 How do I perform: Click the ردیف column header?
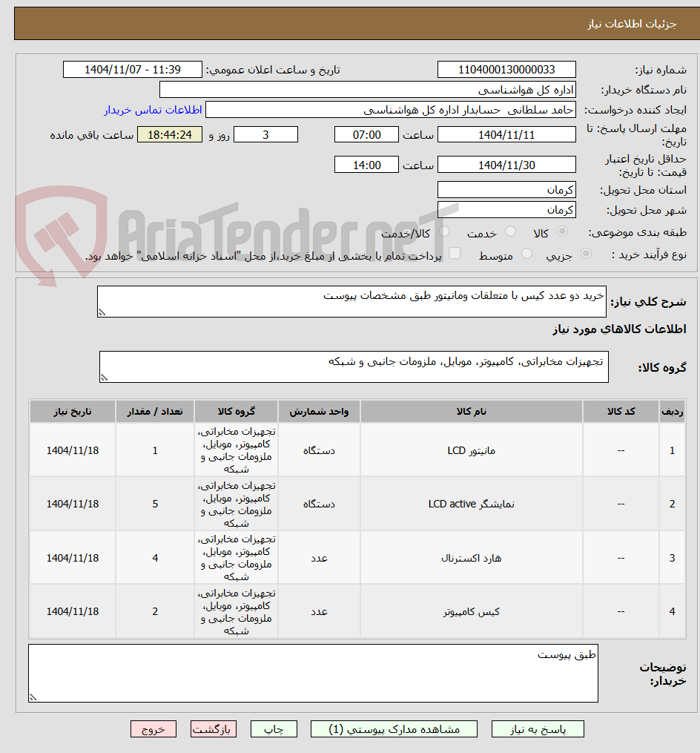point(672,412)
